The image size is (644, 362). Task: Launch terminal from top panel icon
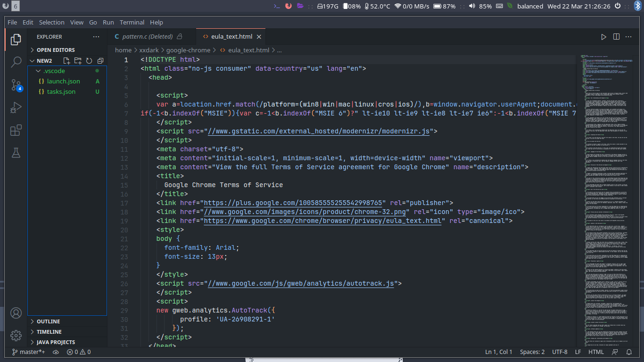[x=277, y=6]
